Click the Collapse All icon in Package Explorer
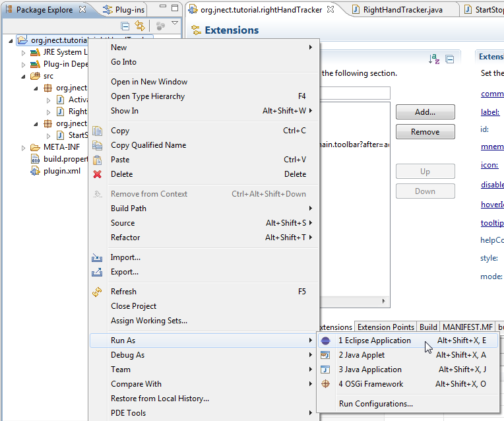Screen dimensions: 504x421 coord(125,26)
